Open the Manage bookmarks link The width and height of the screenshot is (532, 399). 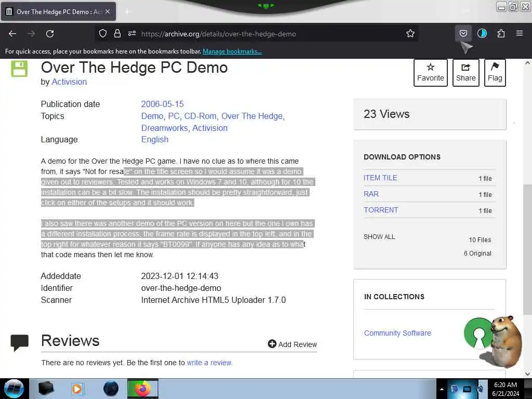pos(232,51)
